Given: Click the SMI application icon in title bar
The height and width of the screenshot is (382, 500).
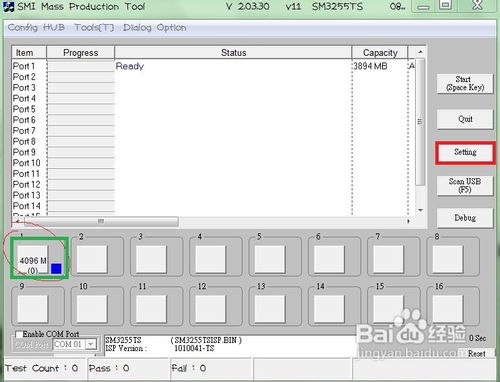Looking at the screenshot, I should click(x=8, y=6).
